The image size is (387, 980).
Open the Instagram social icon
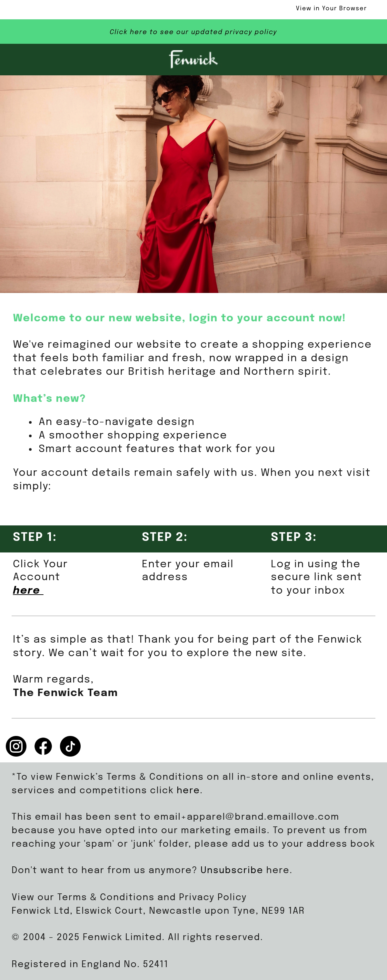point(16,746)
